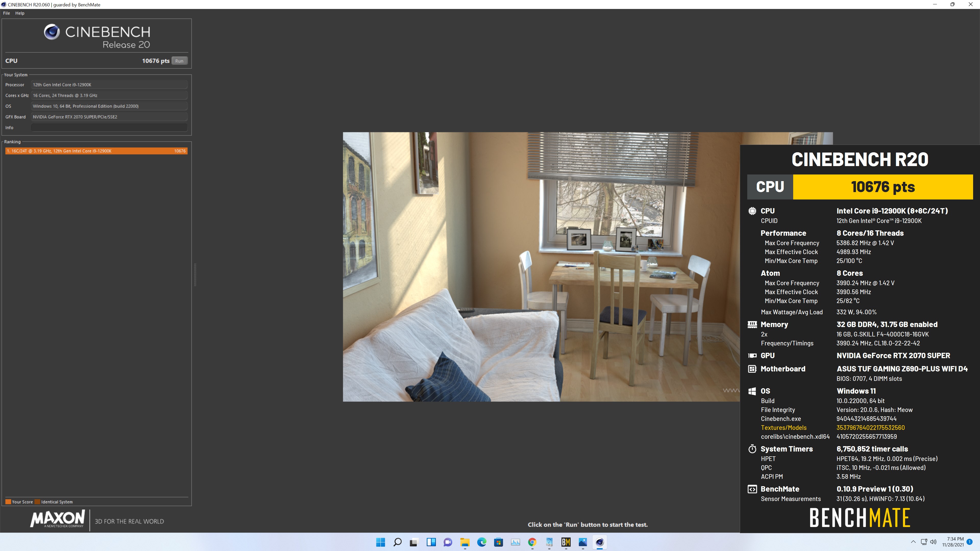
Task: Click the Max Core Frequency 5386.82 MHz value
Action: pyautogui.click(x=865, y=243)
